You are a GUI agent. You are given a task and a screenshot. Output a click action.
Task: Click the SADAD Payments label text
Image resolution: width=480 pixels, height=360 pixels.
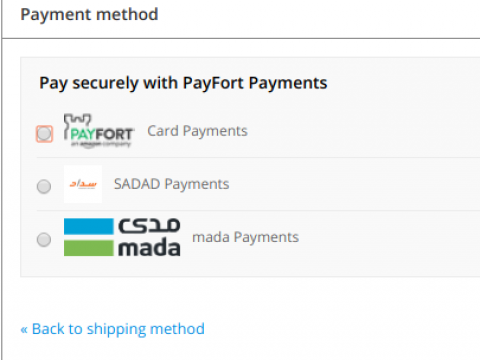(x=171, y=184)
